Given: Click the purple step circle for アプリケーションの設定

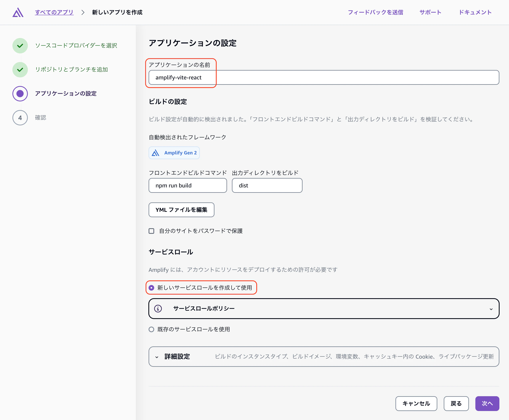Looking at the screenshot, I should click(20, 94).
